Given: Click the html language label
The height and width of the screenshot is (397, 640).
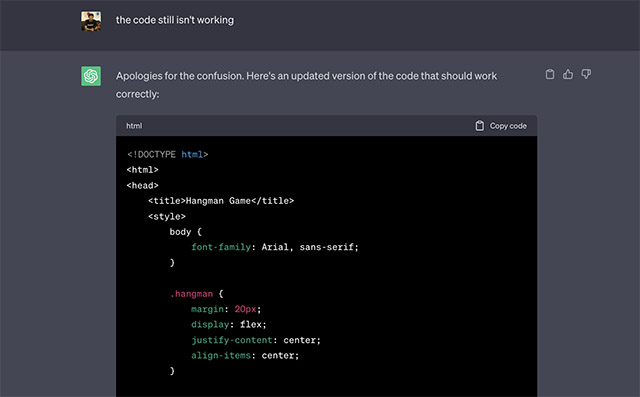Looking at the screenshot, I should point(134,126).
